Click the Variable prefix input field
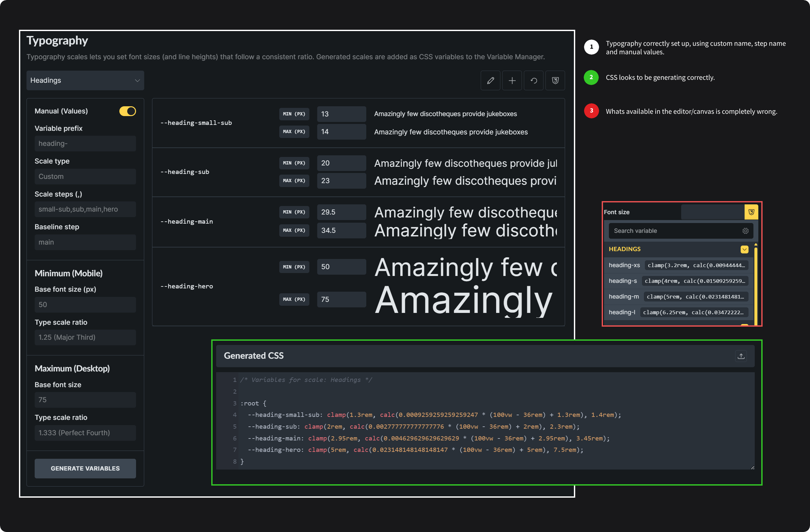 click(85, 144)
